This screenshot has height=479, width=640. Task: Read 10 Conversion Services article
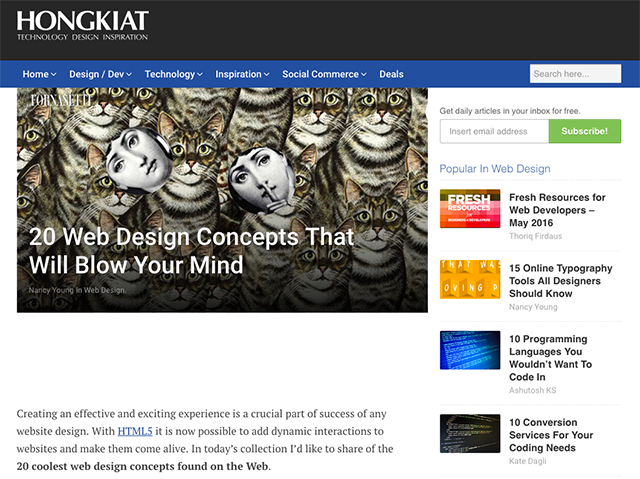point(551,435)
